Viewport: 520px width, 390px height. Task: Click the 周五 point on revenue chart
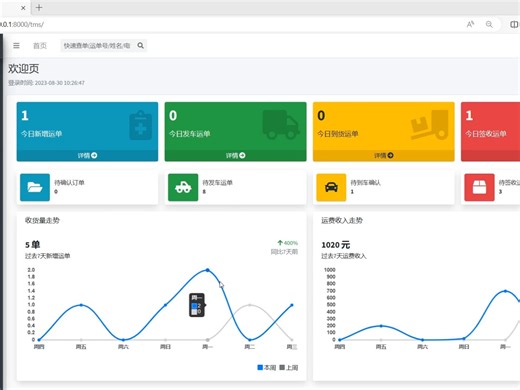381,326
